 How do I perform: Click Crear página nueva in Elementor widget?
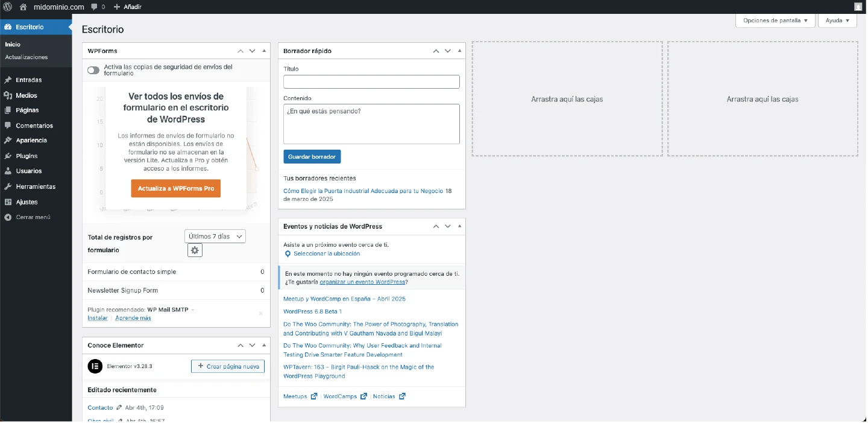pyautogui.click(x=228, y=366)
